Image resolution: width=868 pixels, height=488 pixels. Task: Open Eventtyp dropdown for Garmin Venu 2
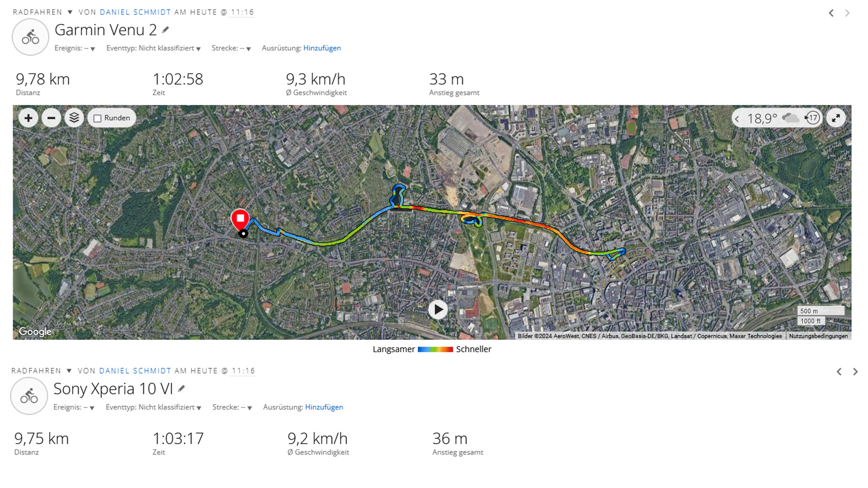coord(153,48)
